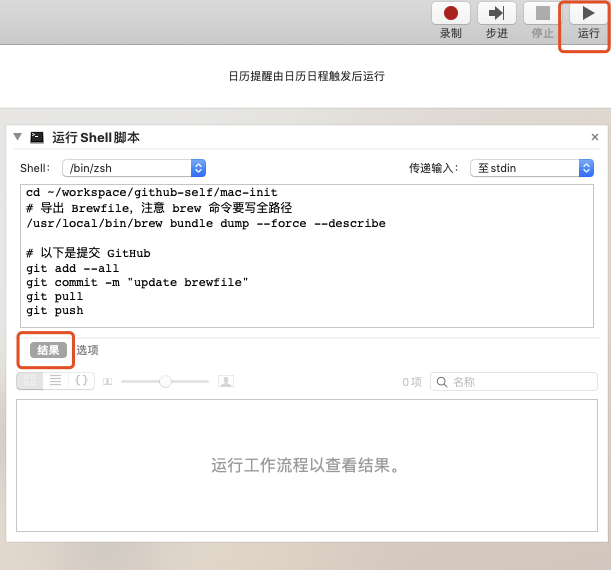Collapse the 运行 Shell 脚本 action
611x570 pixels.
click(17, 137)
